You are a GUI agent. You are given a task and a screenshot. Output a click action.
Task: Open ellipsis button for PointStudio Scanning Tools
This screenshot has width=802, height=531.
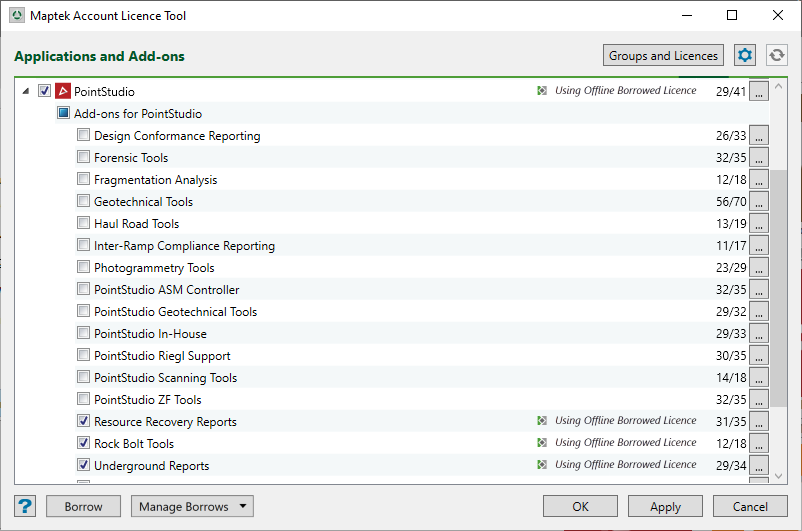pos(759,378)
